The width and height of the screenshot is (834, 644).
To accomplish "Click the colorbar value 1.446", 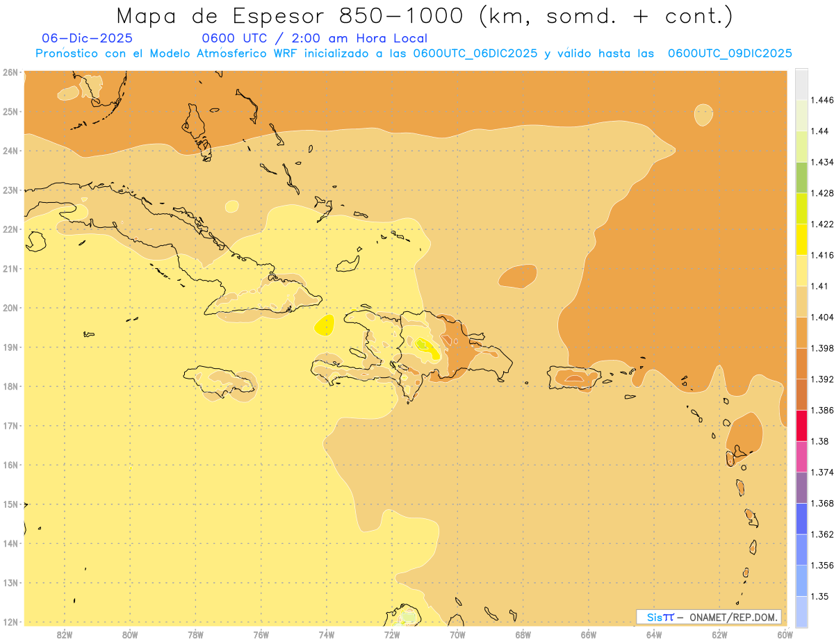I will (822, 100).
